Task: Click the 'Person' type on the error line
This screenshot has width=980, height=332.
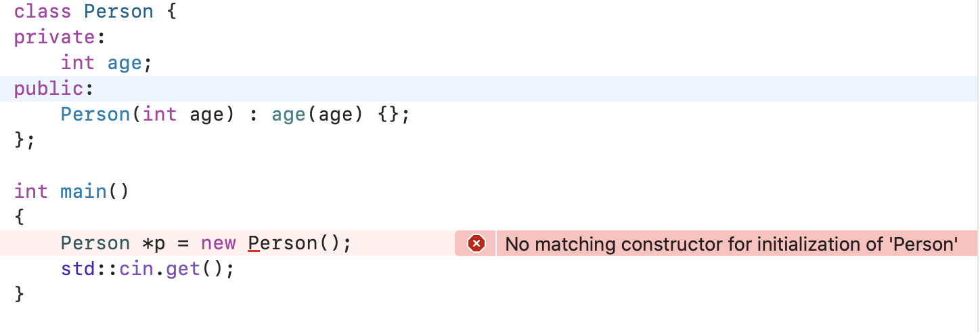Action: [x=95, y=243]
